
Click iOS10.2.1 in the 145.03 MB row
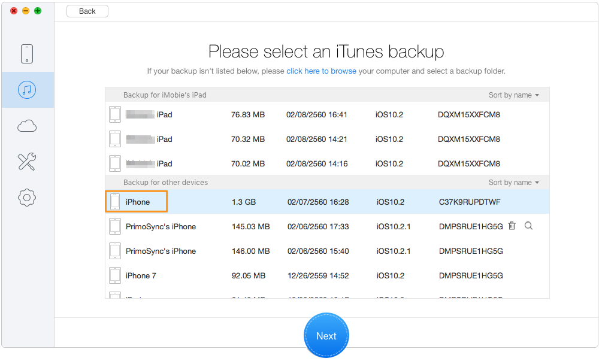[394, 226]
